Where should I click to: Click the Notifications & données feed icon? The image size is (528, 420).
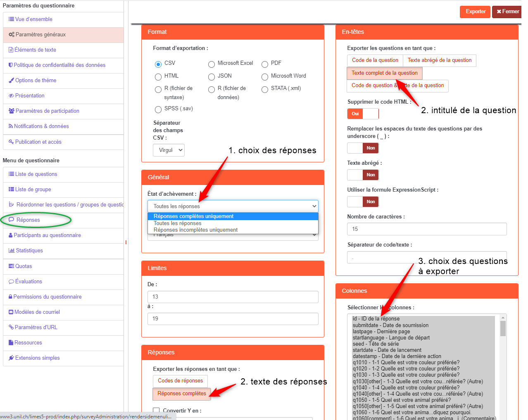pyautogui.click(x=11, y=126)
